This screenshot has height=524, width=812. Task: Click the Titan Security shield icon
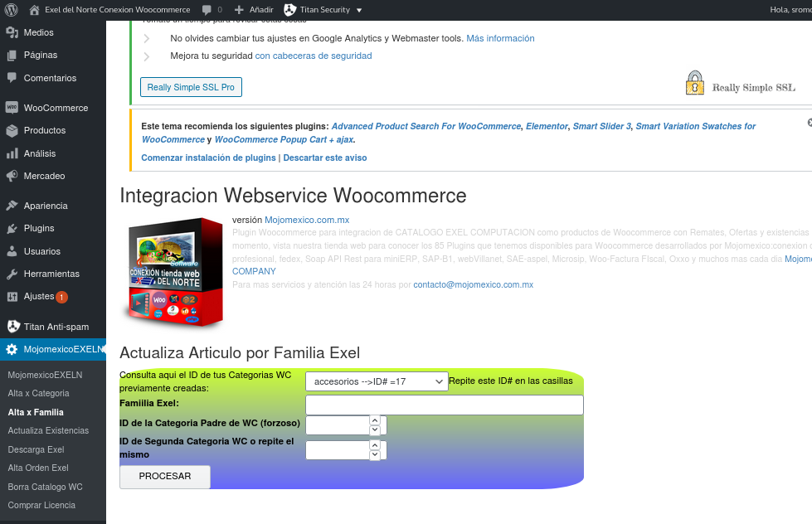pyautogui.click(x=290, y=9)
